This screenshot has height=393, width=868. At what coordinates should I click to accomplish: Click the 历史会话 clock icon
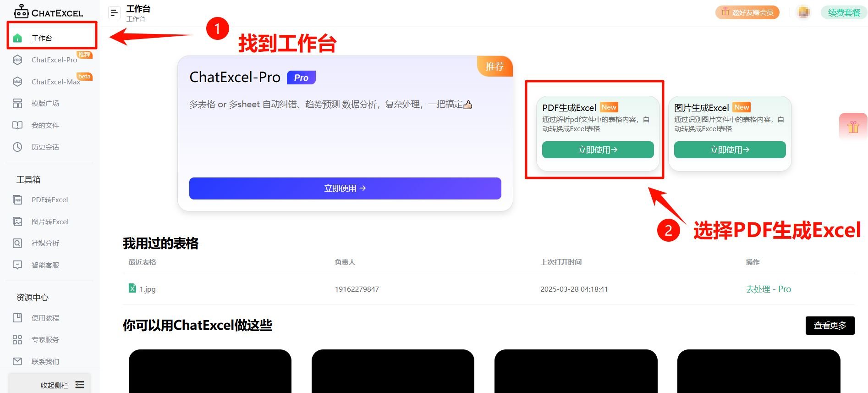pyautogui.click(x=17, y=147)
